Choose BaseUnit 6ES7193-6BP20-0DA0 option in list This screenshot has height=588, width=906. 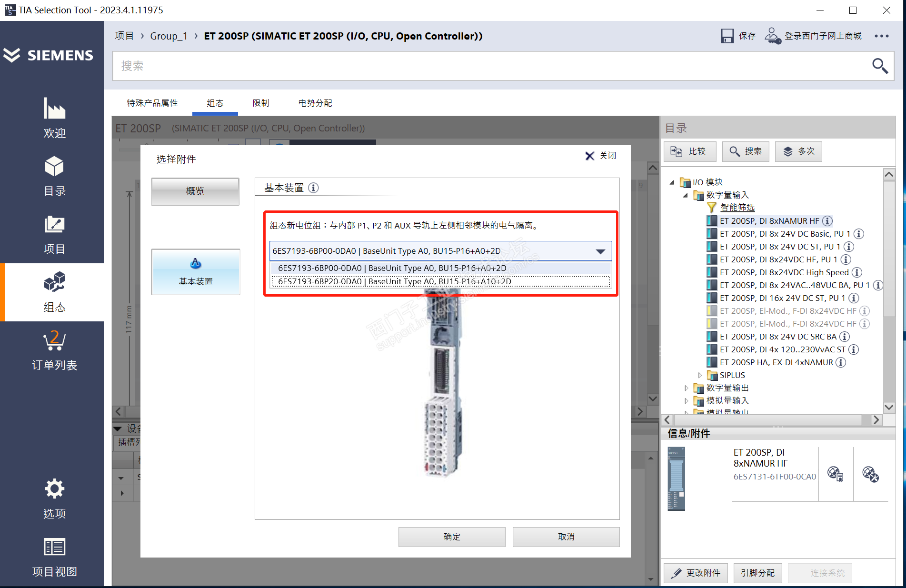coord(440,281)
